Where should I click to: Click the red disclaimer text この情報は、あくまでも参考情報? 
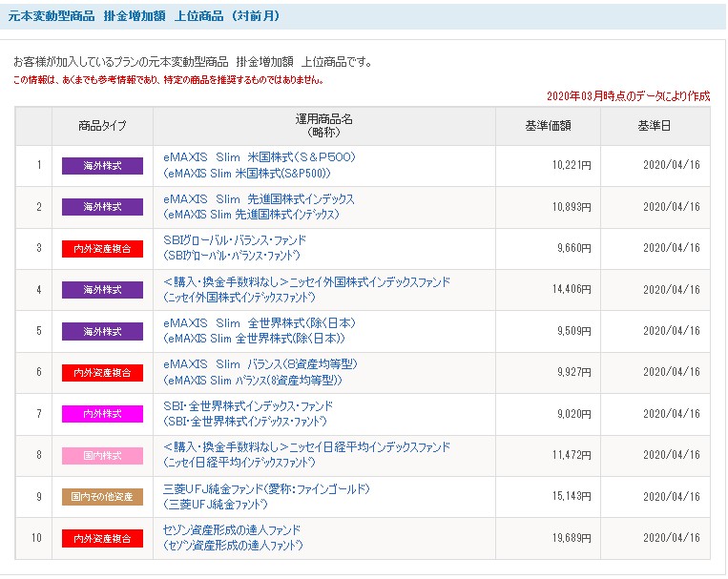pyautogui.click(x=169, y=80)
